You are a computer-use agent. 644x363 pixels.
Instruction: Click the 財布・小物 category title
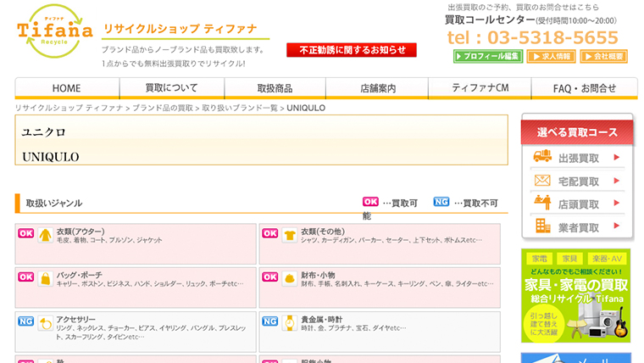(x=318, y=275)
